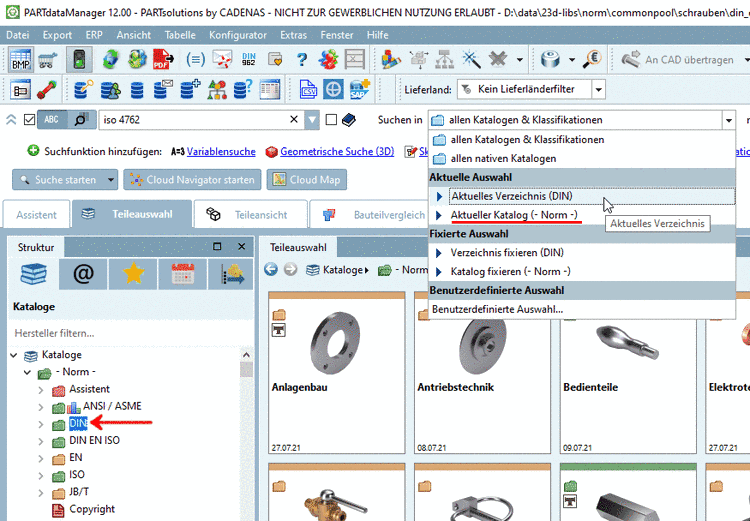Click the magnifier with euro price icon

593,60
